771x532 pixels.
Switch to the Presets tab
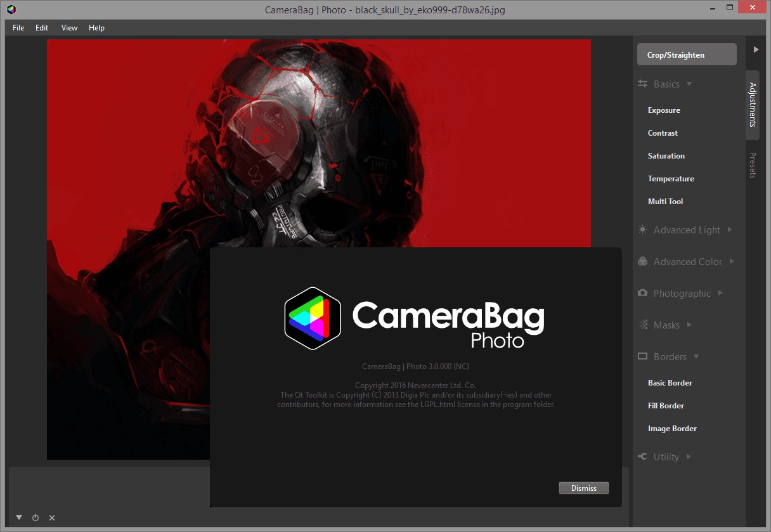[x=753, y=165]
